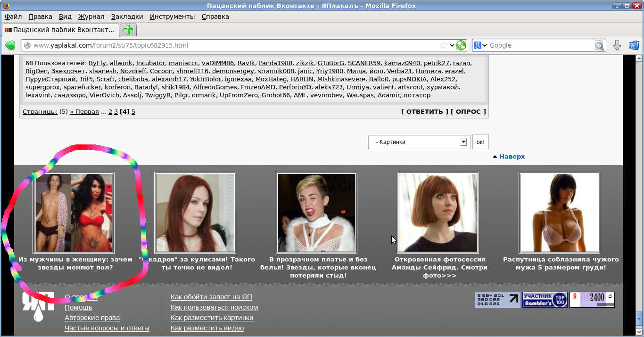Open user потатор profile

click(417, 95)
